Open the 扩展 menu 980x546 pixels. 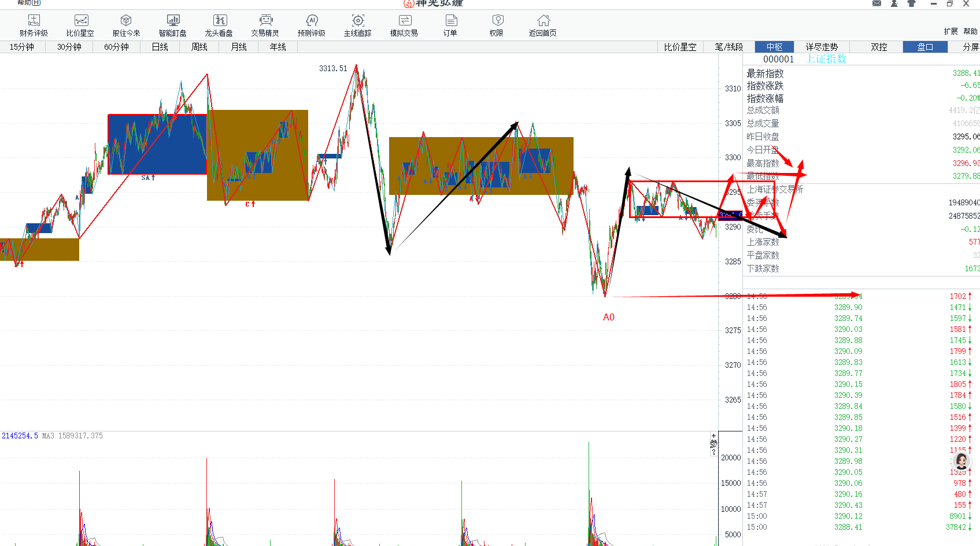point(951,31)
